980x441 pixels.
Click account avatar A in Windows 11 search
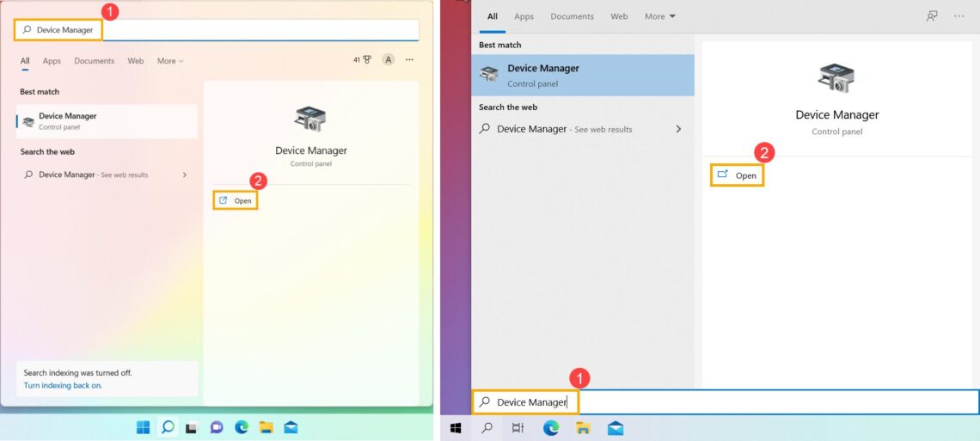point(389,60)
